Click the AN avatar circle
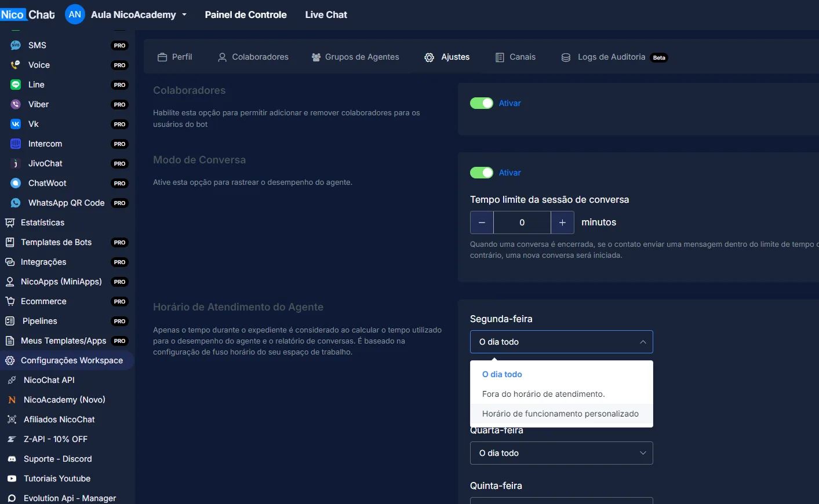The height and width of the screenshot is (504, 819). click(75, 14)
